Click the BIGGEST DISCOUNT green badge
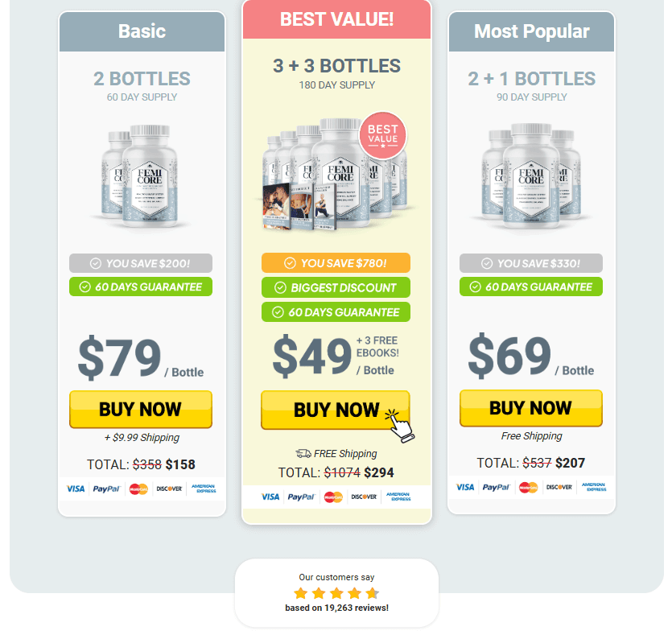Image resolution: width=672 pixels, height=635 pixels. point(336,287)
